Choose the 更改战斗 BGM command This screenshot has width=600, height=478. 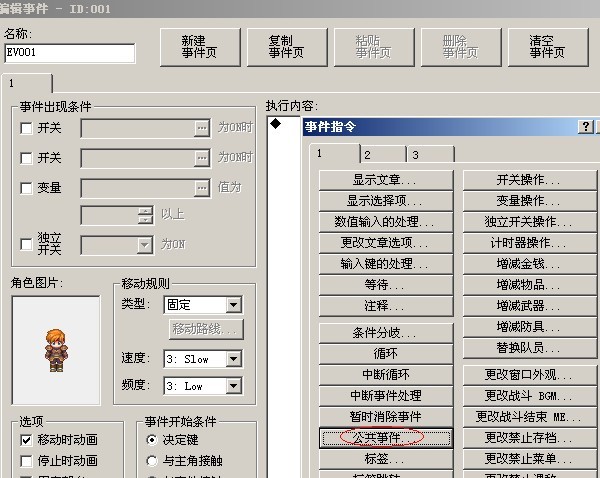point(530,396)
